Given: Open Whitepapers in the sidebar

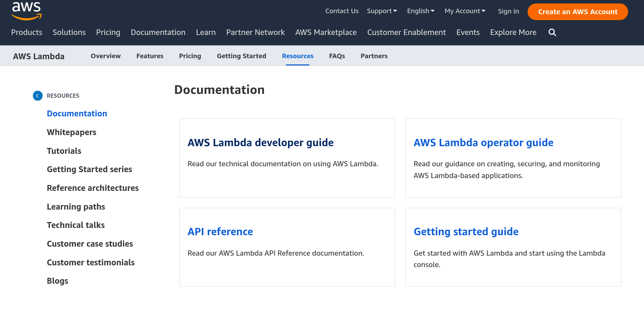Looking at the screenshot, I should click(x=72, y=132).
